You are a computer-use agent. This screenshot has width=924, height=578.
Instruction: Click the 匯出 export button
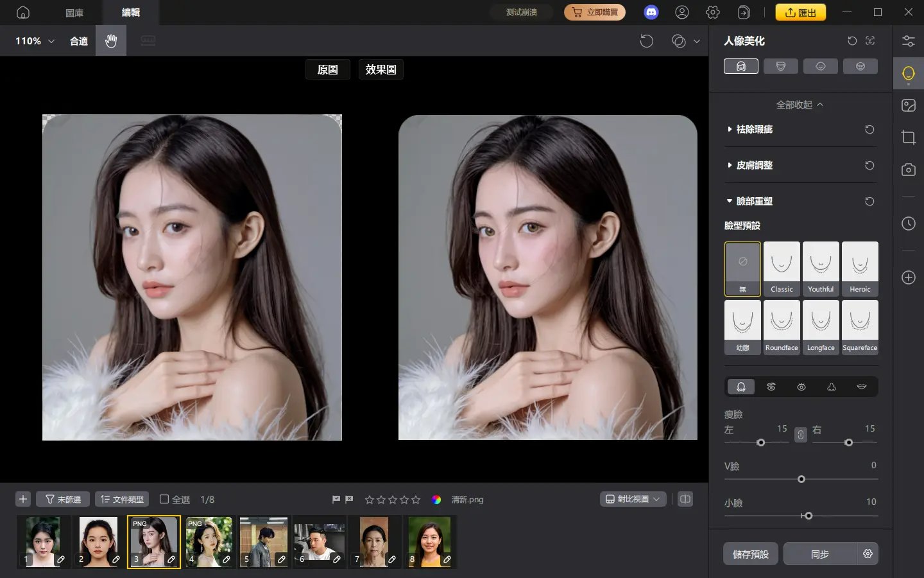point(801,12)
